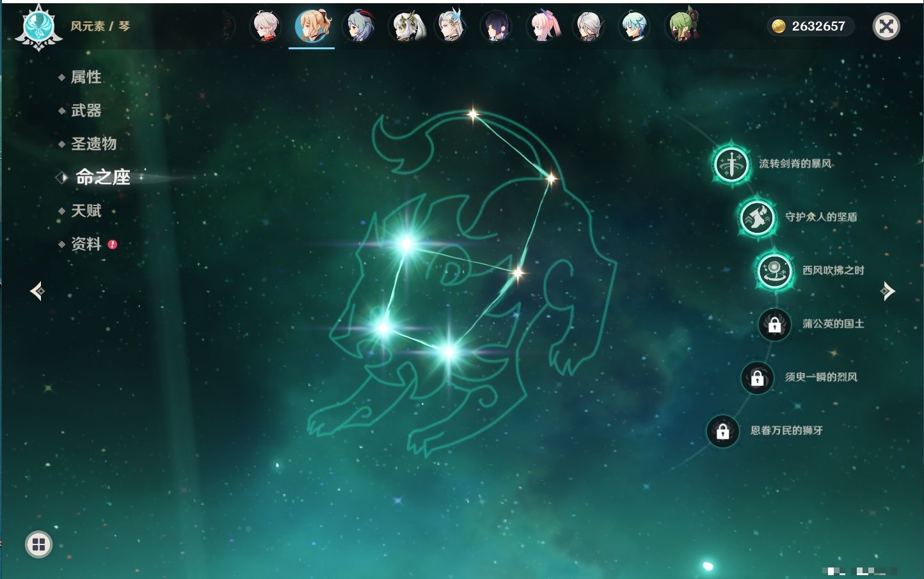Viewport: 924px width, 579px height.
Task: Select the locked 须臾一瞬的烈风 constellation node
Action: 758,377
